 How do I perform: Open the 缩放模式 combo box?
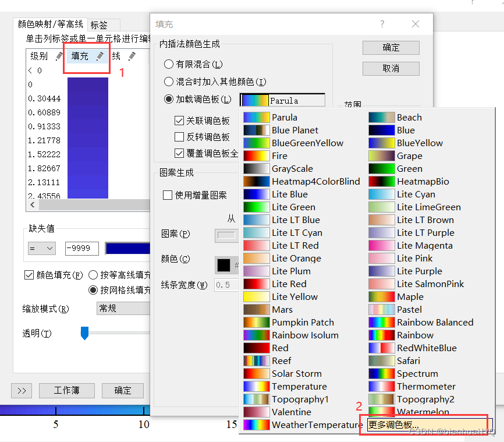(123, 309)
